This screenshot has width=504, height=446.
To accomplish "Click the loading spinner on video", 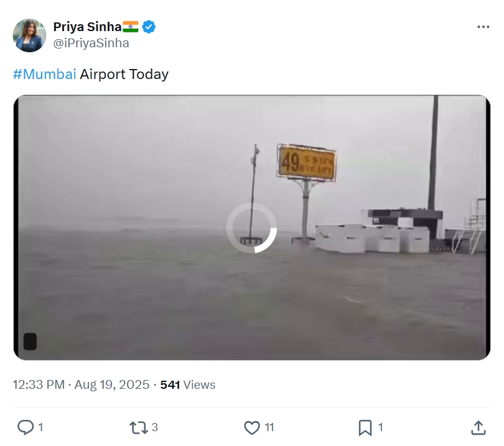I will pos(251,228).
